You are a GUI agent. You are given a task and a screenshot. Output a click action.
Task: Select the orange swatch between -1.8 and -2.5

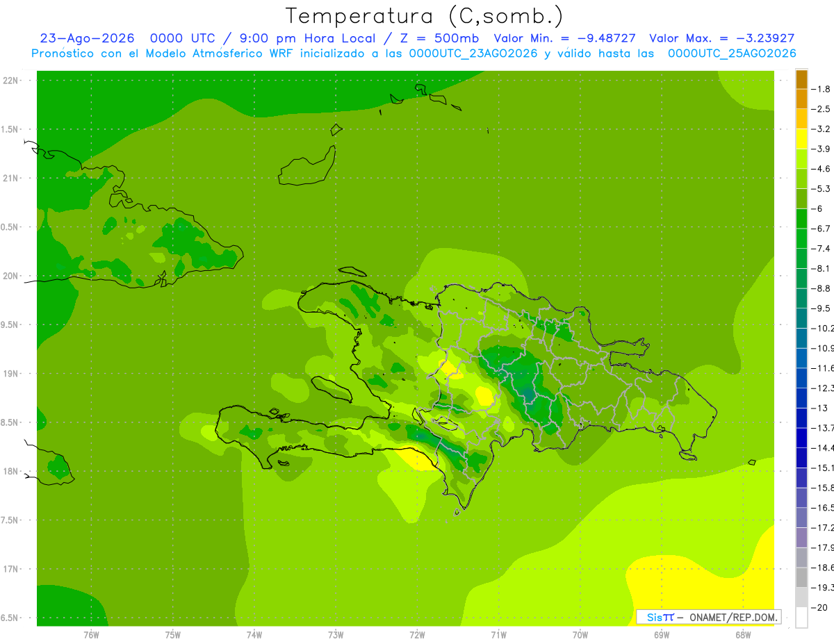point(801,99)
